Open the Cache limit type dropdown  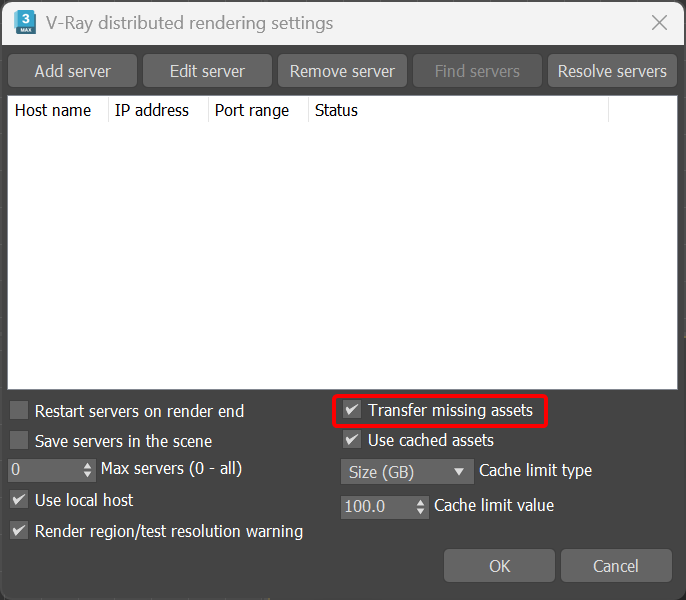tap(407, 472)
